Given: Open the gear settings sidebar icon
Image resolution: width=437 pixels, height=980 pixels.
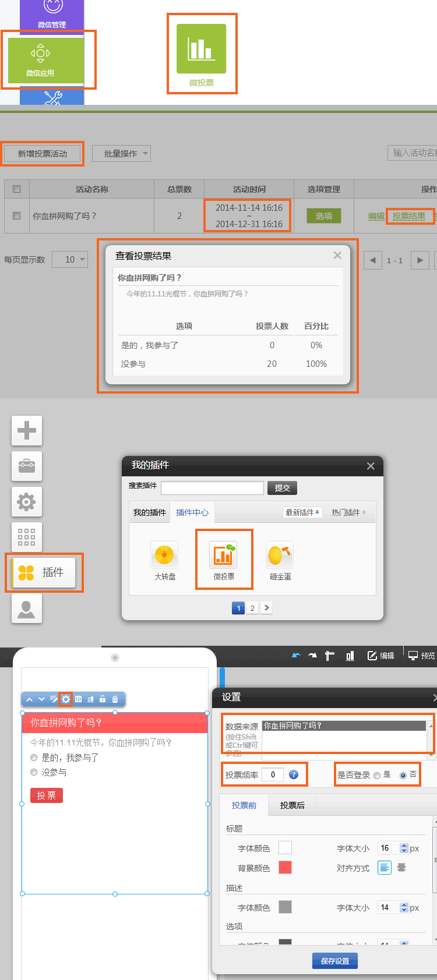Looking at the screenshot, I should click(x=27, y=501).
